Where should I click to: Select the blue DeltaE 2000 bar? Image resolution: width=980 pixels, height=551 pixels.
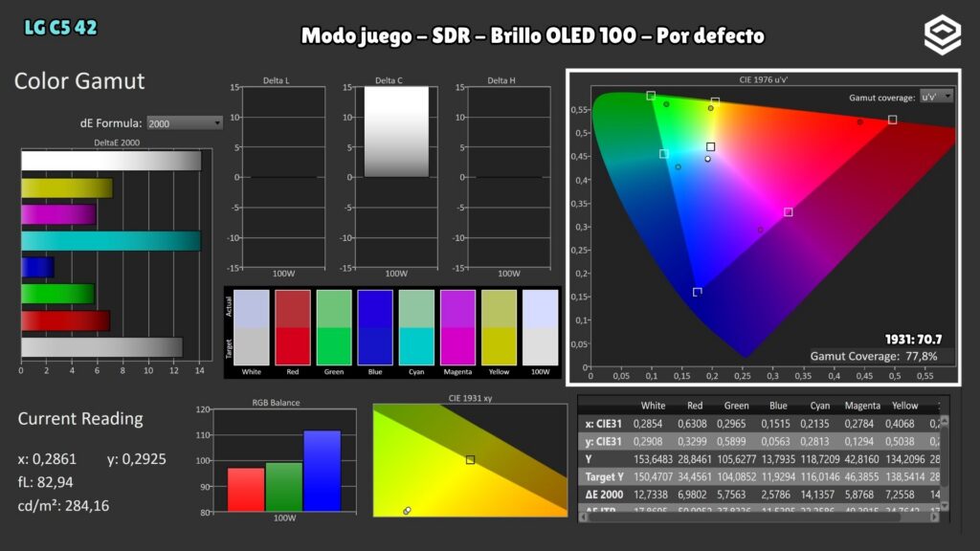pos(37,268)
